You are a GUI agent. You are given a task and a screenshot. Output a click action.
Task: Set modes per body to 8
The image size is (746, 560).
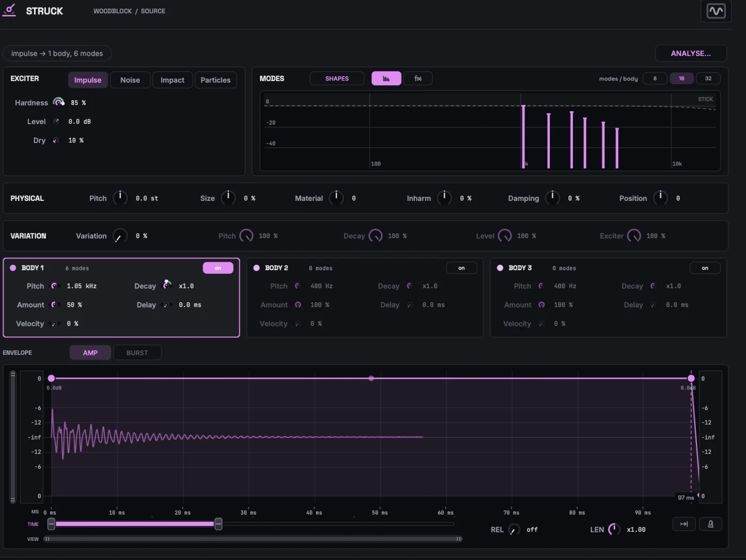click(655, 78)
